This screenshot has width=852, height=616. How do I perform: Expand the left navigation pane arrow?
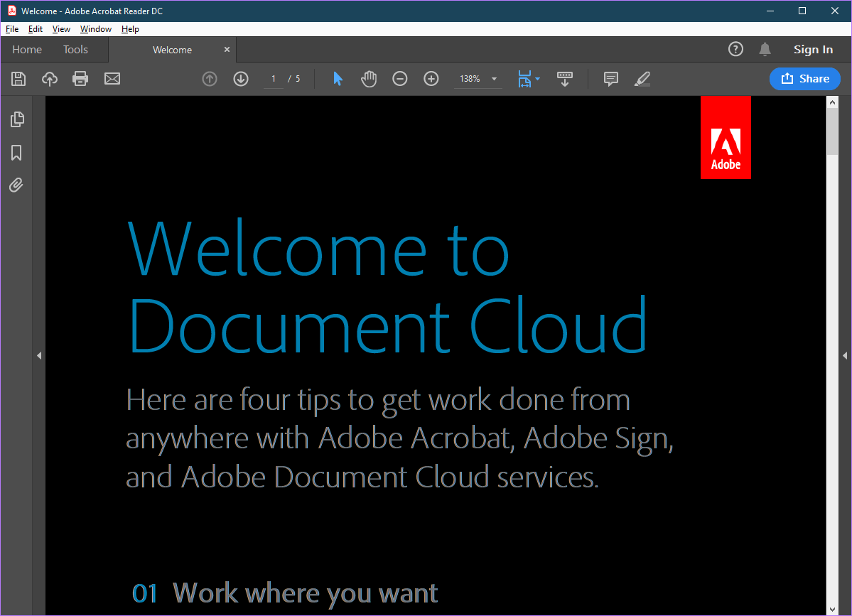click(39, 355)
